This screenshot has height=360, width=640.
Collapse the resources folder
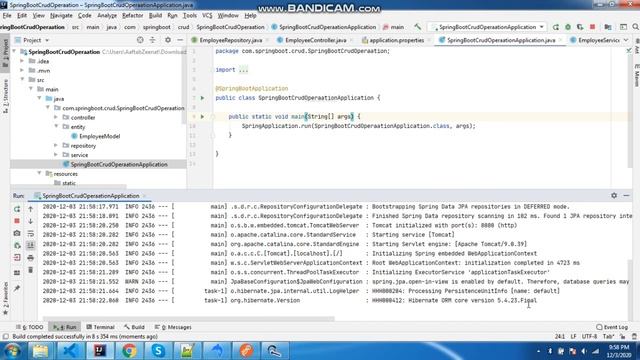pos(40,173)
